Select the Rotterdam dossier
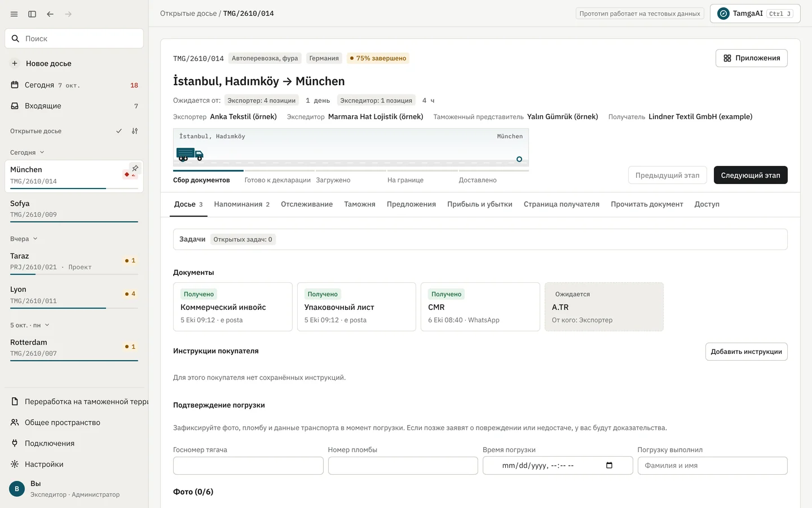Image resolution: width=812 pixels, height=508 pixels. pos(74,348)
